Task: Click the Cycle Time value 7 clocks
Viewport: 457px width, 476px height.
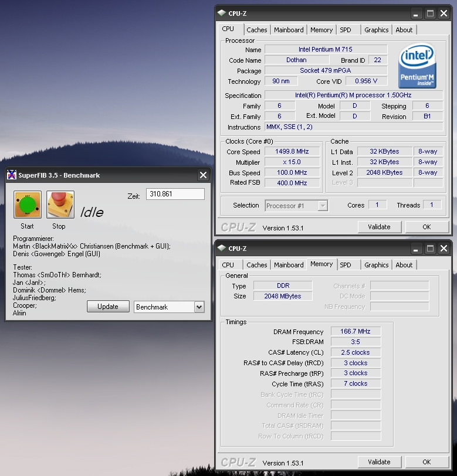Action: pyautogui.click(x=356, y=383)
